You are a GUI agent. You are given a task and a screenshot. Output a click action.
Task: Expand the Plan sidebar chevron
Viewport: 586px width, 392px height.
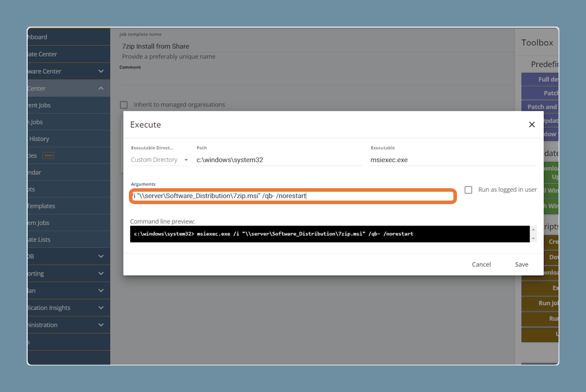click(x=101, y=291)
